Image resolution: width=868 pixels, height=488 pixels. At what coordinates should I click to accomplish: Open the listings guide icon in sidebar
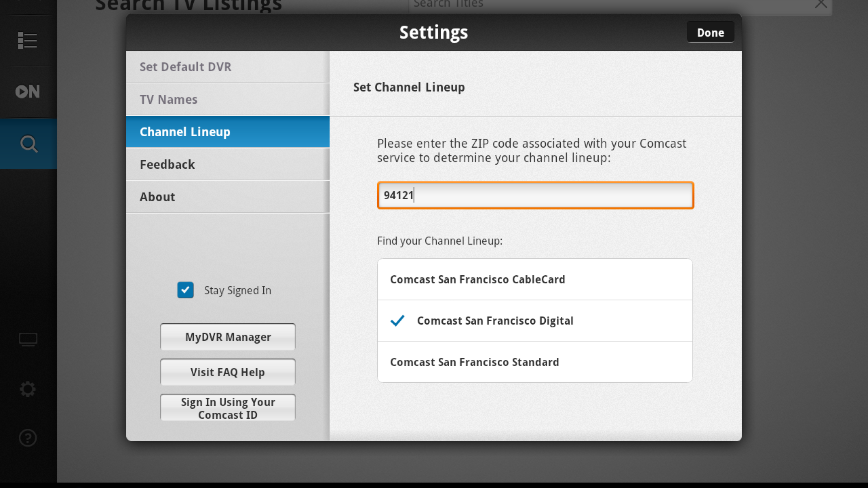[28, 41]
